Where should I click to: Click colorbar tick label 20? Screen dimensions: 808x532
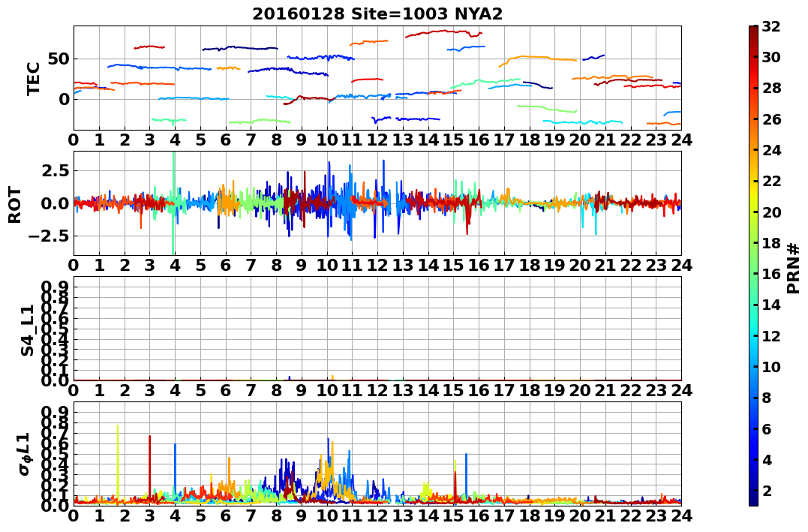771,212
